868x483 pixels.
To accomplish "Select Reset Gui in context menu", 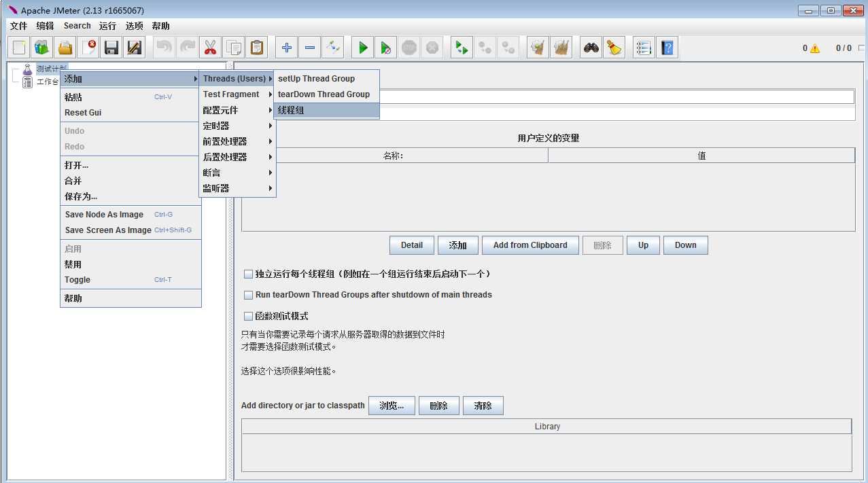I will pos(131,113).
